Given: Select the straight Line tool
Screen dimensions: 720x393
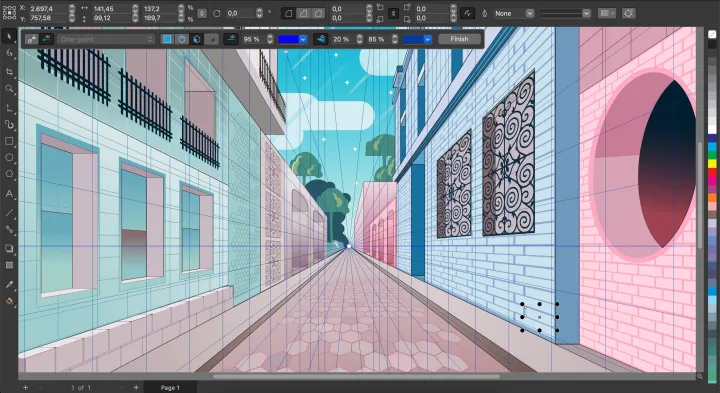Looking at the screenshot, I should 9,212.
